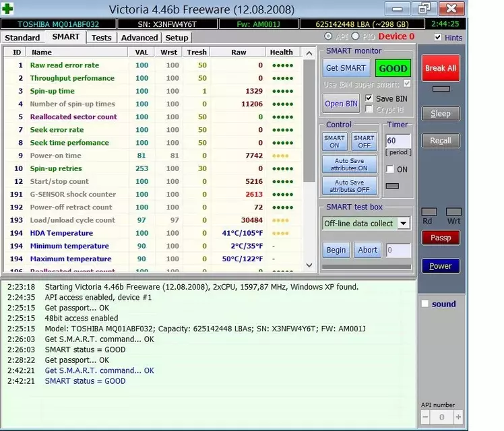504x431 pixels.
Task: Open the Advanced tab
Action: (139, 38)
